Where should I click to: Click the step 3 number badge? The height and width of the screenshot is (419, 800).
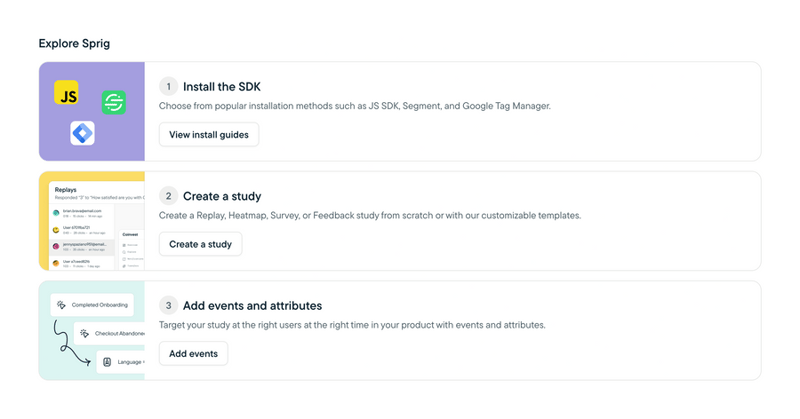pos(169,305)
